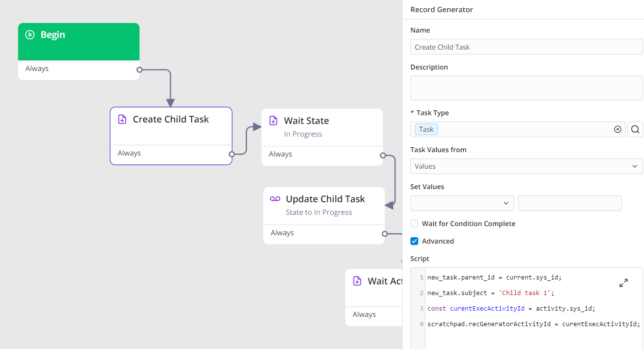Enable Wait for Condition Complete checkbox
The height and width of the screenshot is (349, 644).
[414, 224]
